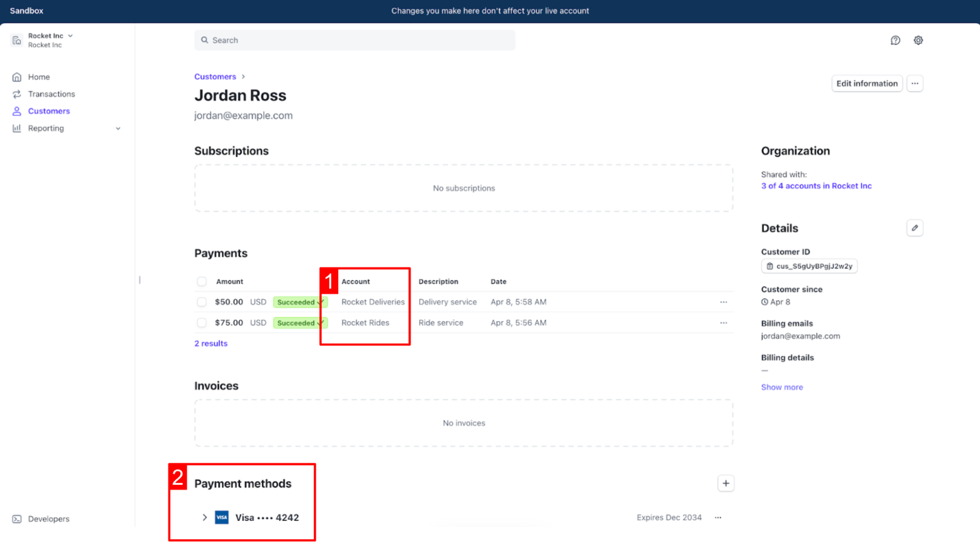The image size is (980, 557).
Task: Open settings gear icon
Action: [x=918, y=40]
